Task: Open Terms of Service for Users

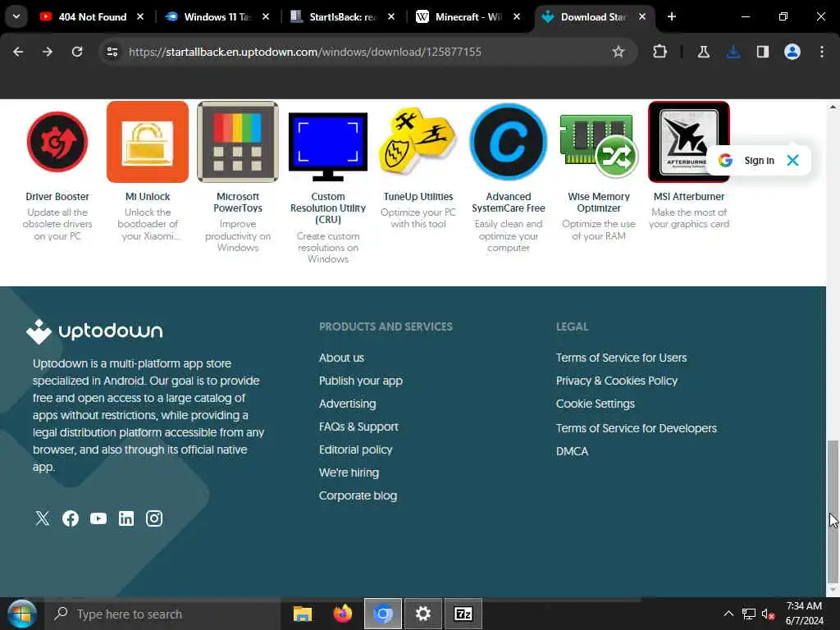Action: tap(621, 358)
